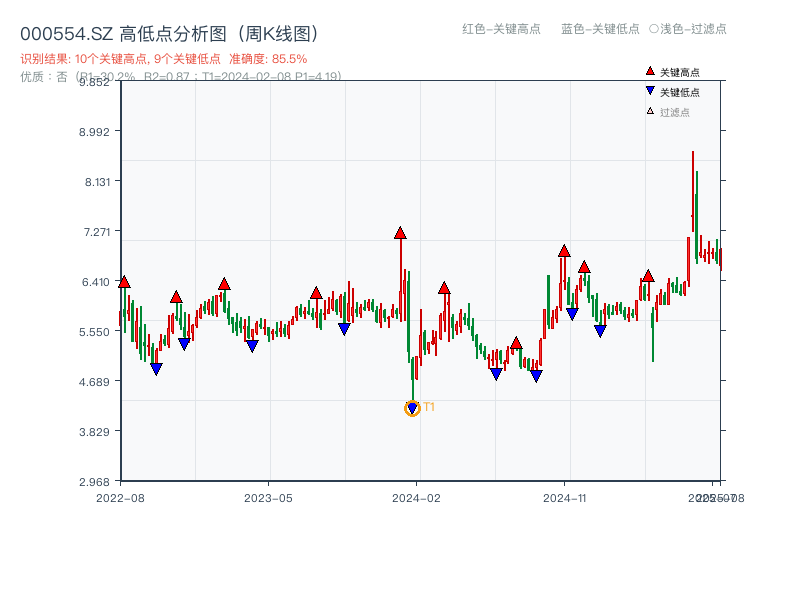The height and width of the screenshot is (600, 800).
Task: Select the first blue low triangle below 4.9 level
Action: point(156,368)
